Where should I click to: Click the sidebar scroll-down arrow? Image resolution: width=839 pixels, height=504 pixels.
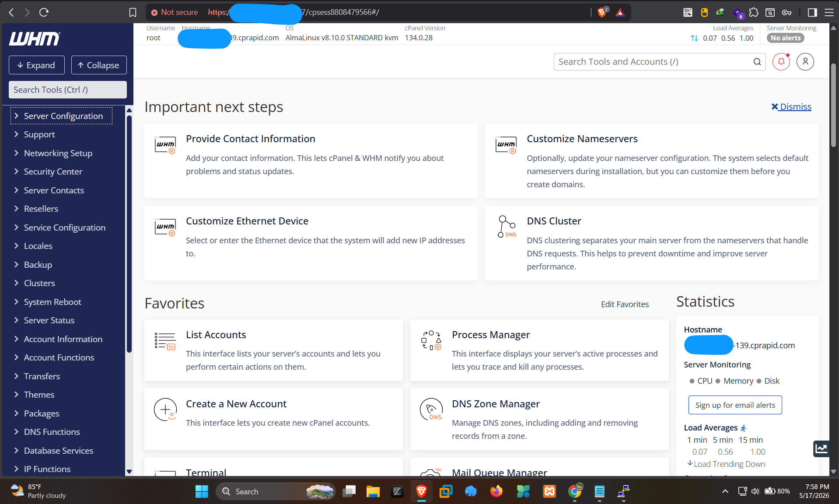129,472
